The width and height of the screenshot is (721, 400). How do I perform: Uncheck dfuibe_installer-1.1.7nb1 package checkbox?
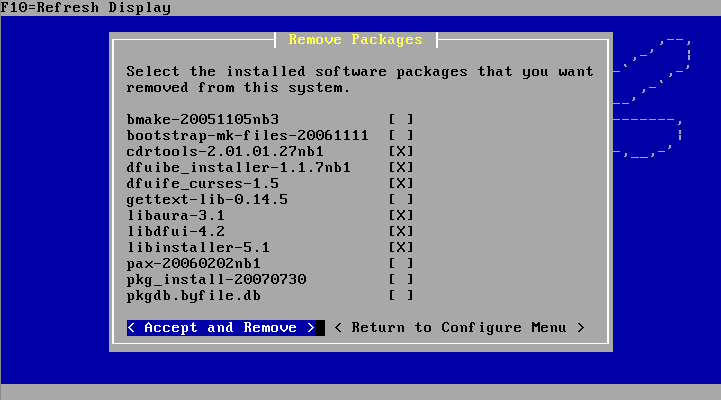(x=401, y=167)
